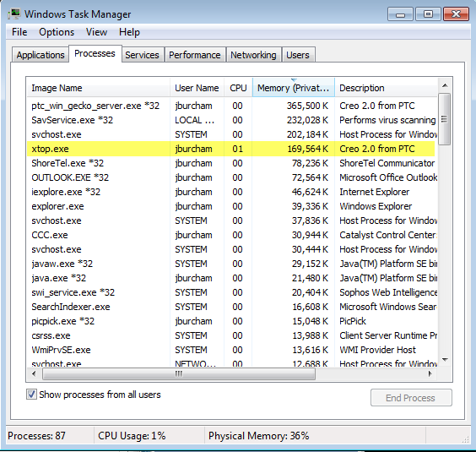Click CPU Usage: 1% status entry
The height and width of the screenshot is (452, 476).
point(132,436)
